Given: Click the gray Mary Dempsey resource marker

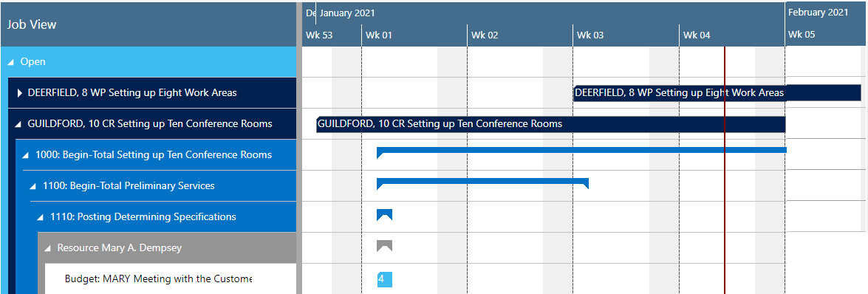Looking at the screenshot, I should coord(384,247).
